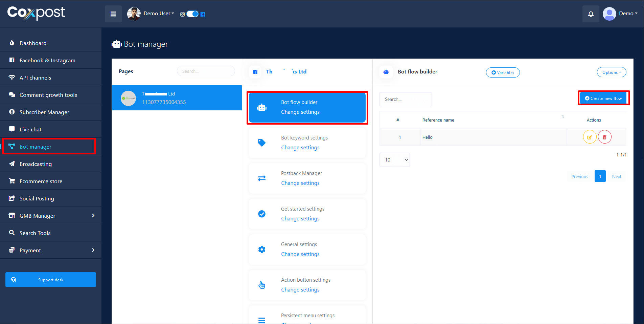Screen dimensions: 644x324
Task: Click the Get started checkmark icon
Action: (262, 214)
